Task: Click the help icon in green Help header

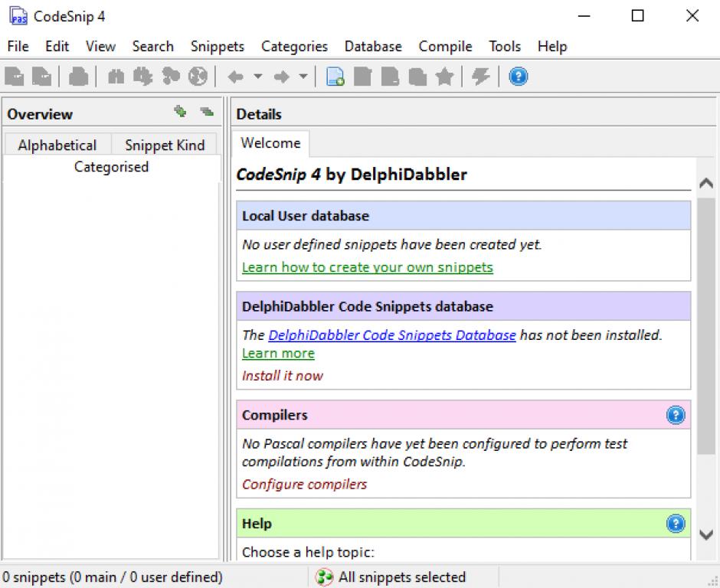Action: point(676,523)
